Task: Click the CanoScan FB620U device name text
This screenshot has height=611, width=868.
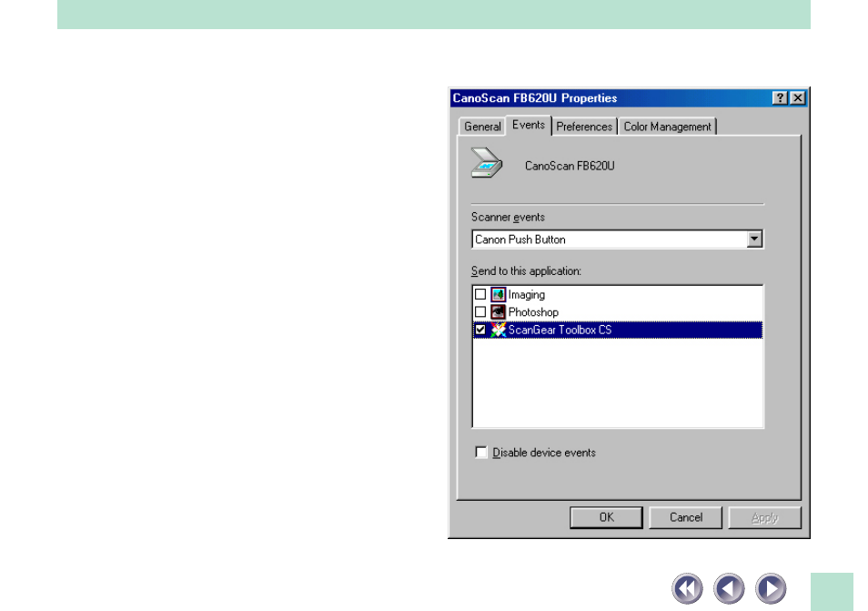Action: (x=570, y=166)
